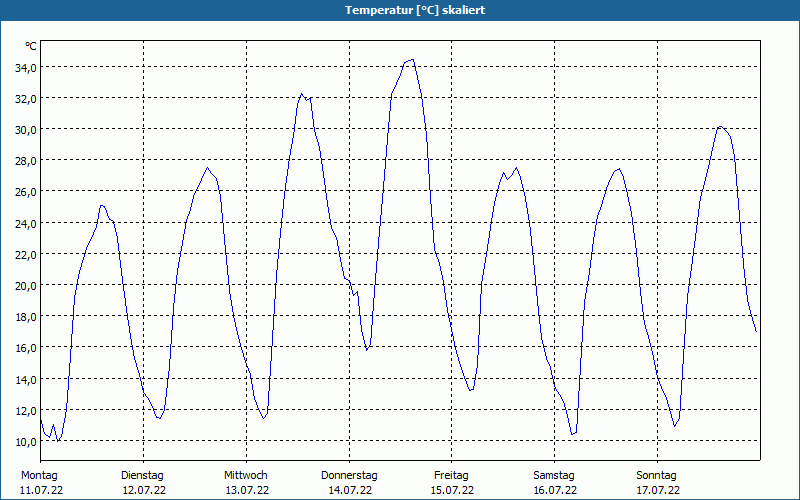Image resolution: width=800 pixels, height=500 pixels.
Task: Click the date 11.07.22
Action: [41, 490]
